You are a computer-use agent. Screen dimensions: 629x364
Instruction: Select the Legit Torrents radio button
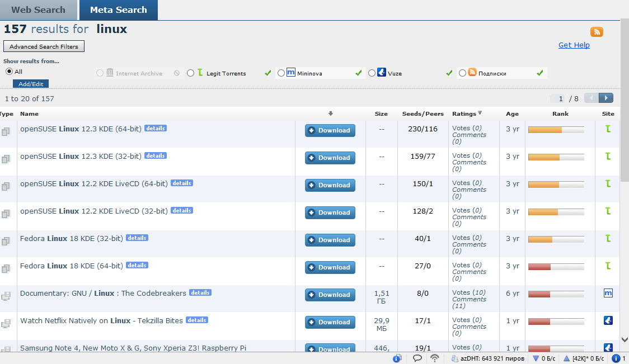pyautogui.click(x=191, y=73)
